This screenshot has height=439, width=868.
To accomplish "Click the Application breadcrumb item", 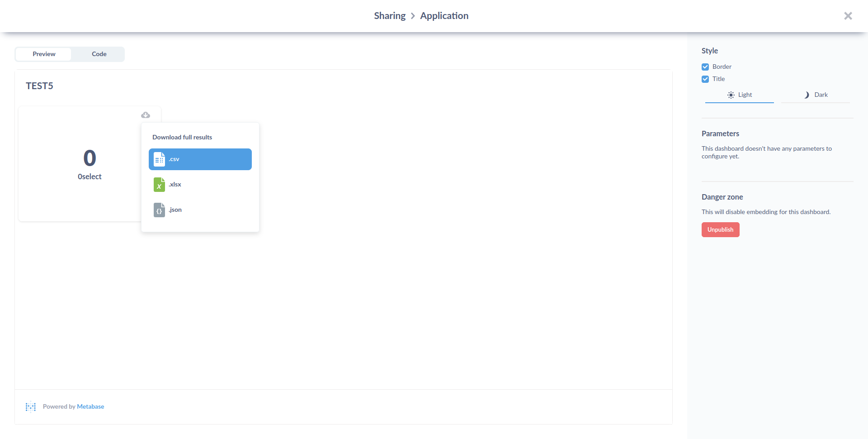I will (444, 15).
